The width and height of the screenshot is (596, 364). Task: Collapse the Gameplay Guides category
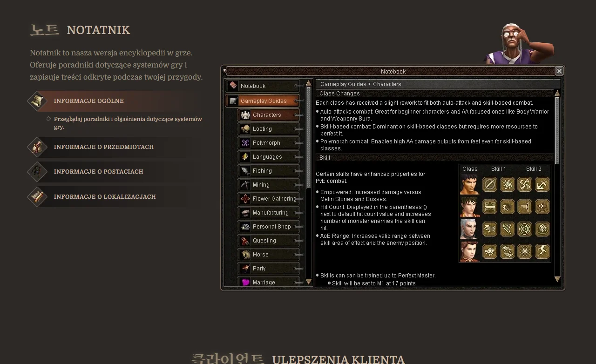coord(263,101)
